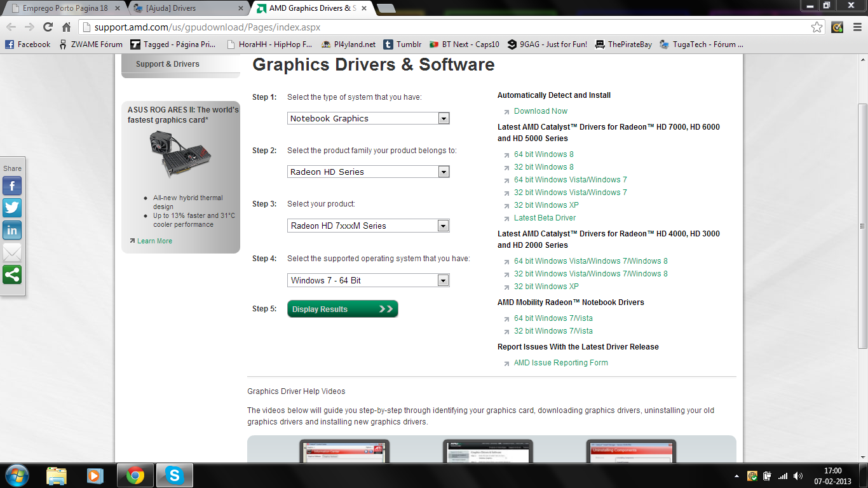Image resolution: width=868 pixels, height=488 pixels.
Task: Open the green general share icon
Action: pyautogui.click(x=12, y=274)
